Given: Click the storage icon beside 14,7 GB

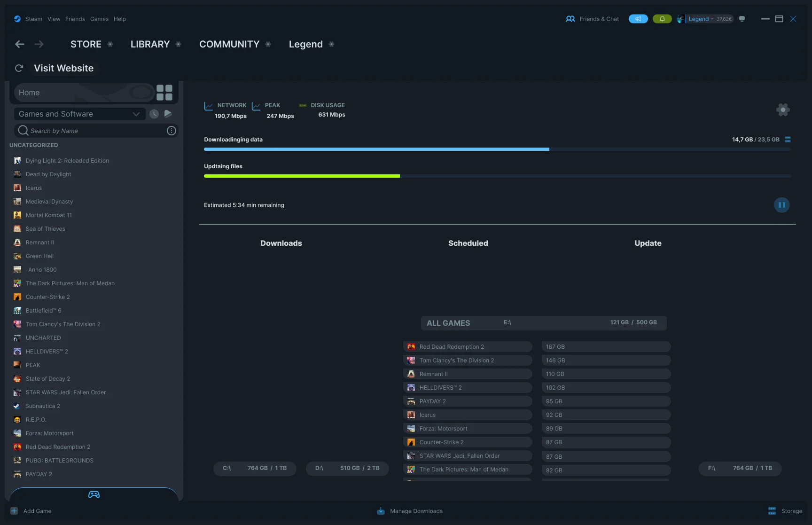Looking at the screenshot, I should coord(788,140).
